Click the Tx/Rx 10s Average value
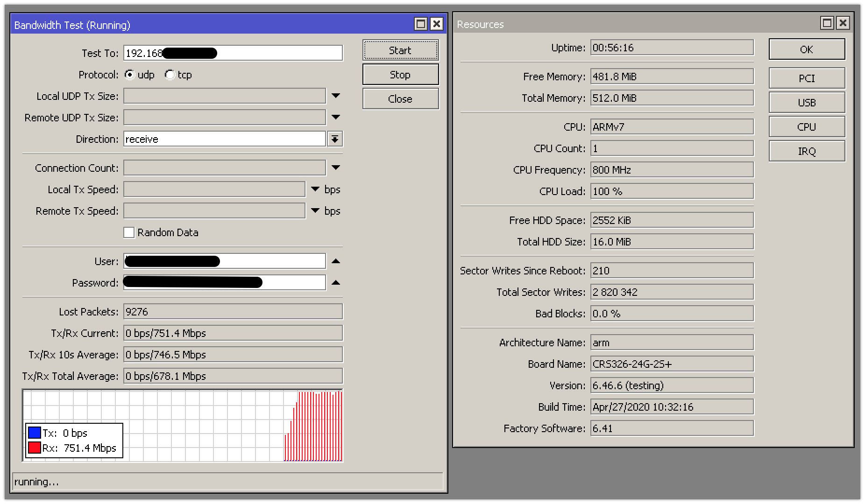The height and width of the screenshot is (504, 865). click(x=233, y=355)
